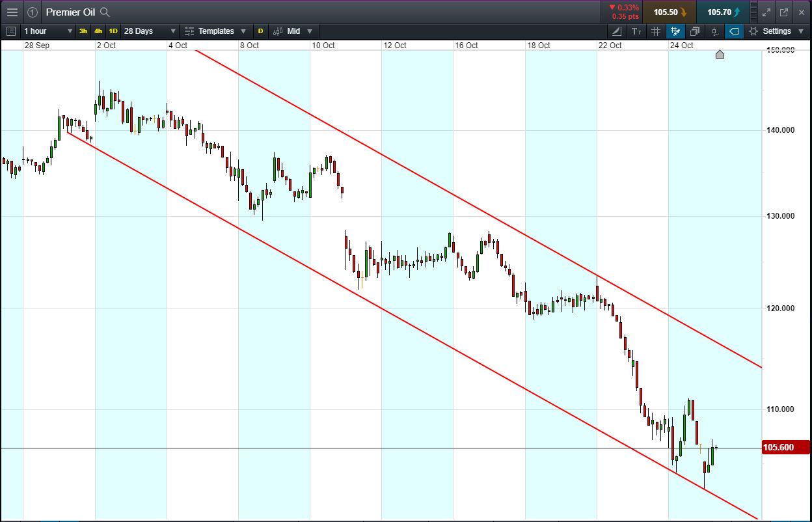Click the 2 Oct date label
Image resolution: width=812 pixels, height=522 pixels.
click(x=106, y=45)
